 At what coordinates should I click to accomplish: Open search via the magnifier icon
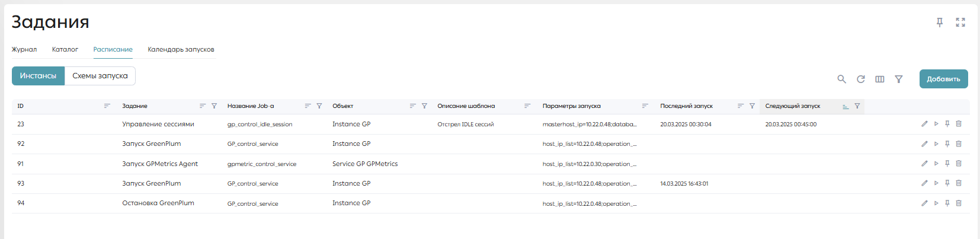coord(841,79)
